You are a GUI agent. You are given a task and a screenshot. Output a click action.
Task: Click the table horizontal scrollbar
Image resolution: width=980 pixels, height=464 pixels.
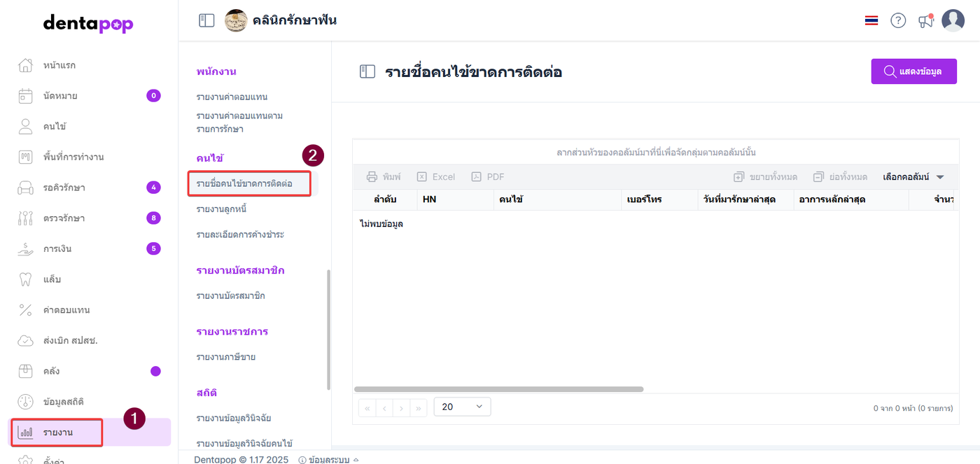pyautogui.click(x=498, y=389)
